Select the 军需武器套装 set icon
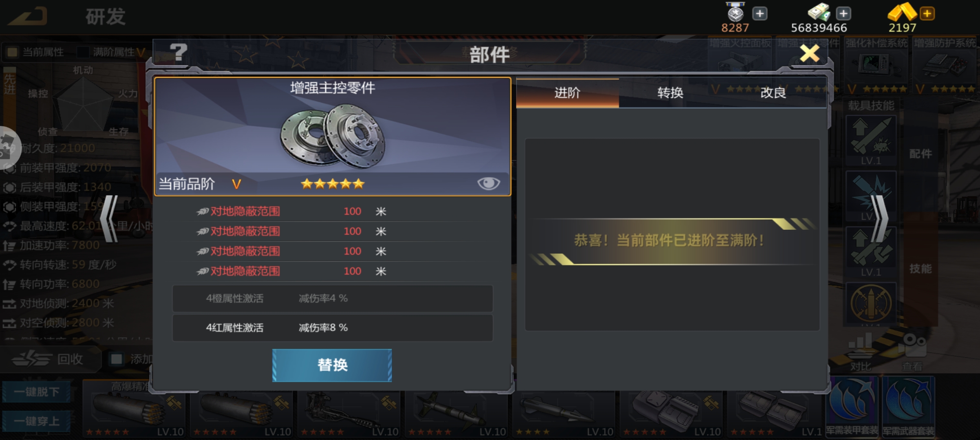Screen dimensions: 980x440 pyautogui.click(x=908, y=406)
